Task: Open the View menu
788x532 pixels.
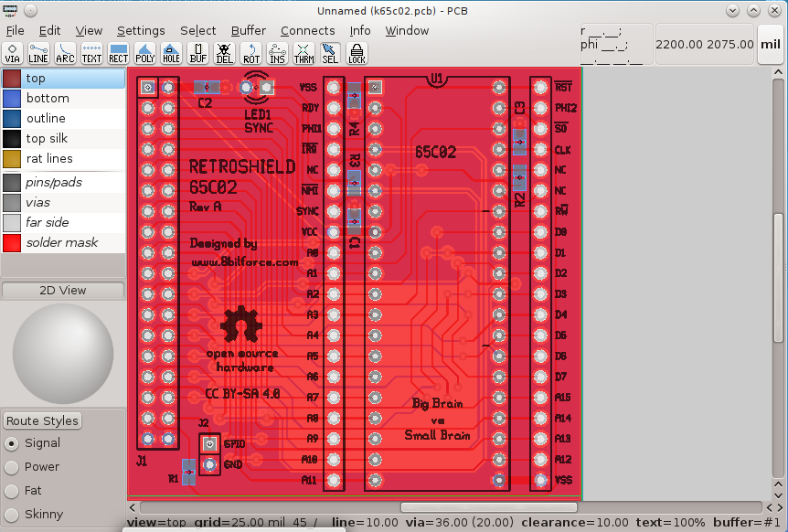Action: 89,31
